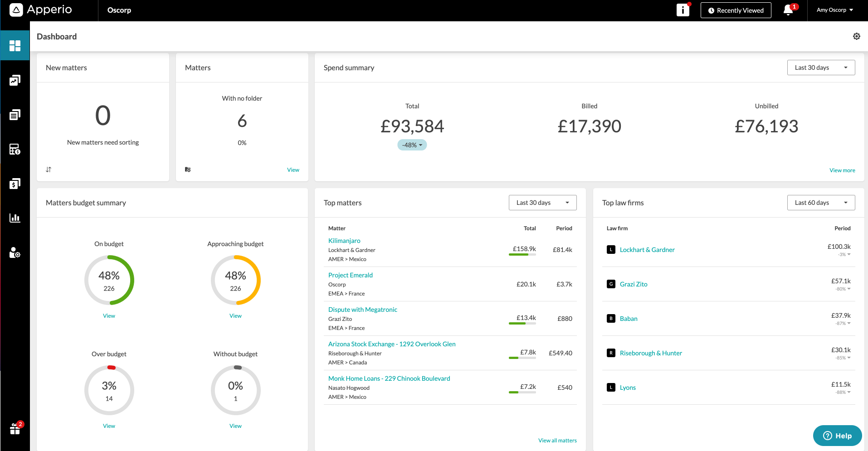Expand the -48% total change pill
868x451 pixels.
click(412, 145)
